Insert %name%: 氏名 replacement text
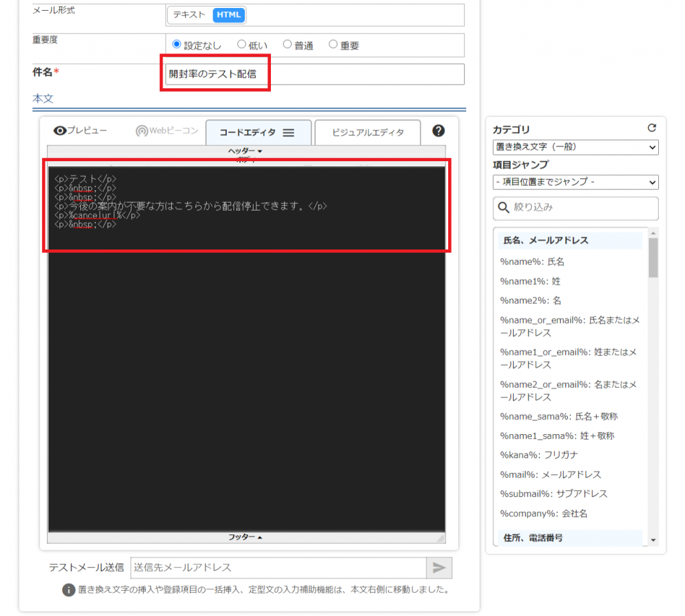The image size is (685, 616). coord(532,262)
